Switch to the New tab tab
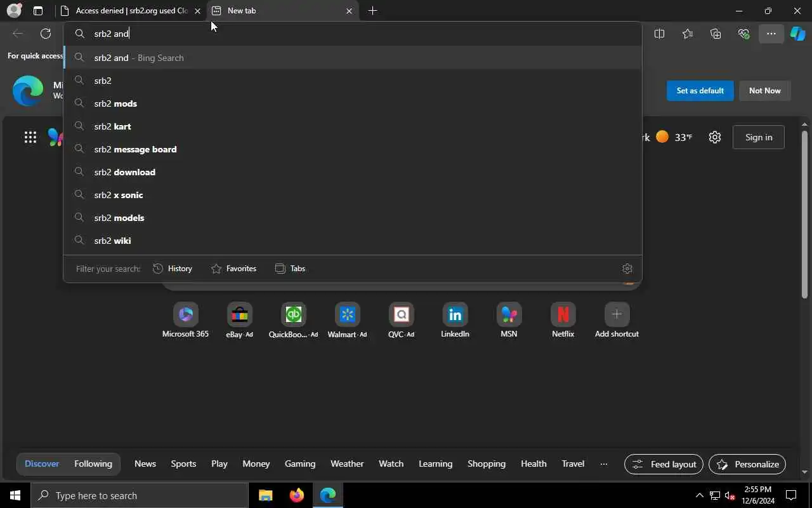812x508 pixels. 282,11
